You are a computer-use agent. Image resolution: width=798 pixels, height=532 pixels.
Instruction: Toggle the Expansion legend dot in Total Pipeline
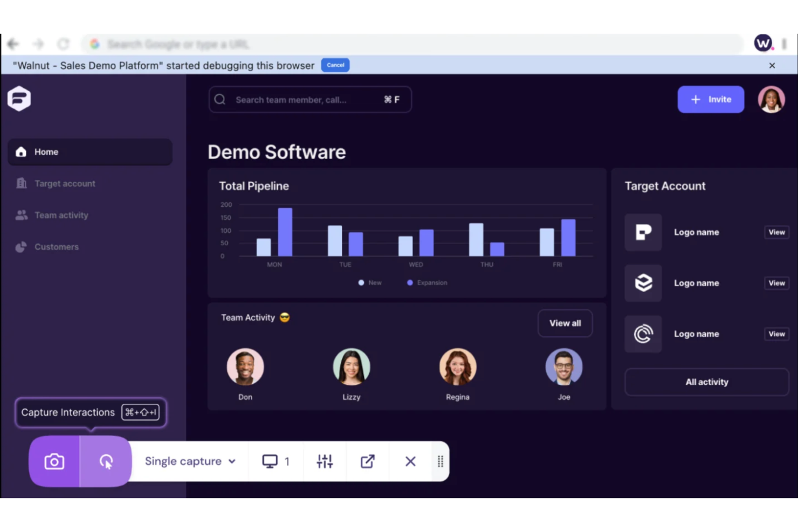click(x=410, y=282)
